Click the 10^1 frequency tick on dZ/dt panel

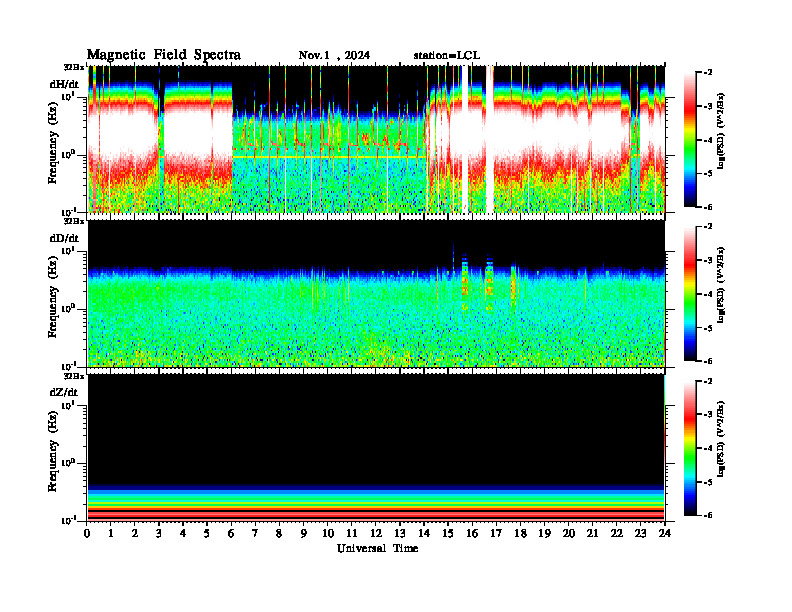pos(69,405)
